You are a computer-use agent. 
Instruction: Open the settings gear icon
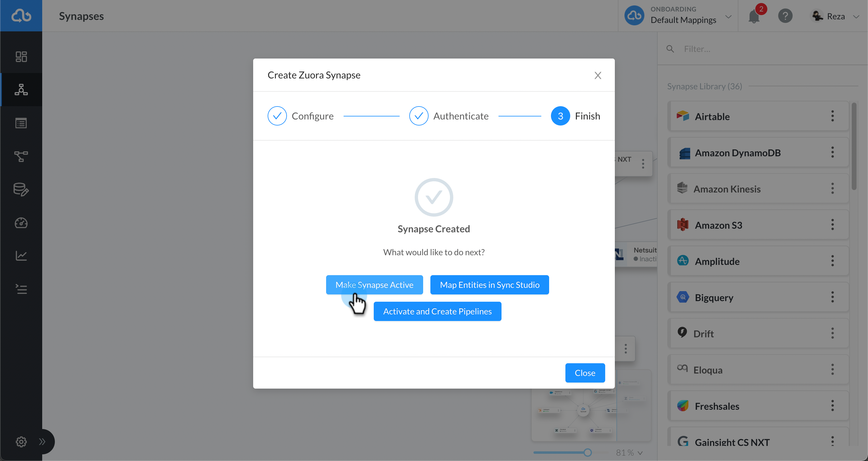21,441
